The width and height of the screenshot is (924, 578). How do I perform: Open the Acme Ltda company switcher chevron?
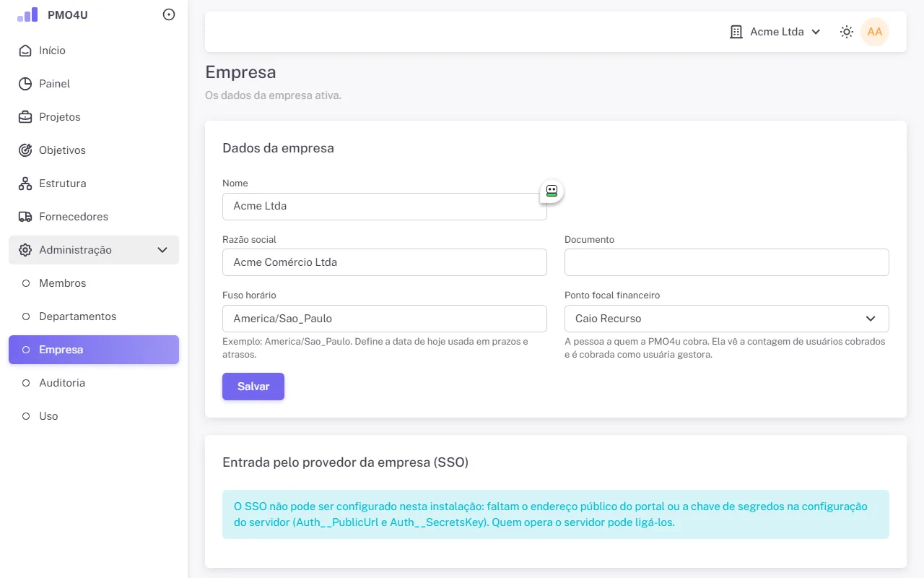(x=816, y=32)
